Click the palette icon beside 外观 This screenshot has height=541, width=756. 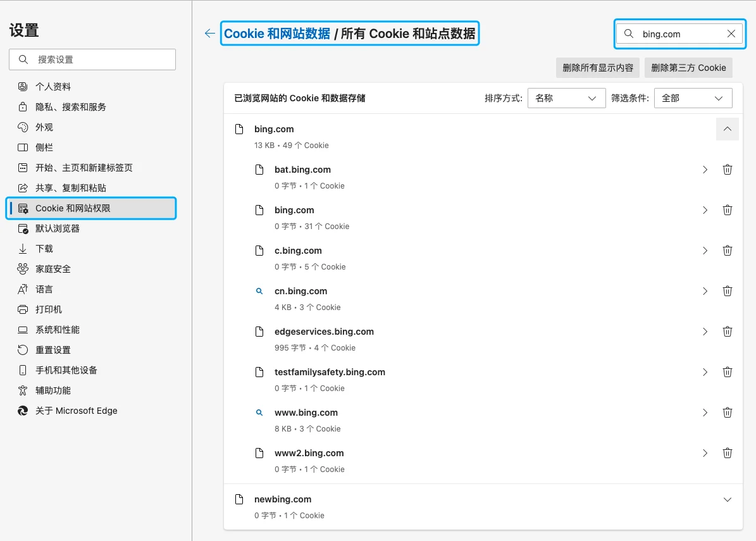click(x=23, y=127)
